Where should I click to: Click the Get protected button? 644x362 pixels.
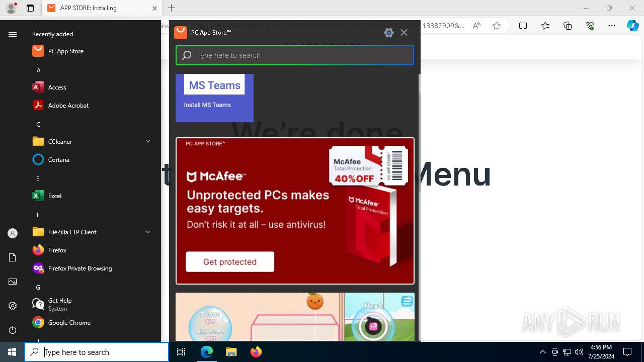[230, 261]
